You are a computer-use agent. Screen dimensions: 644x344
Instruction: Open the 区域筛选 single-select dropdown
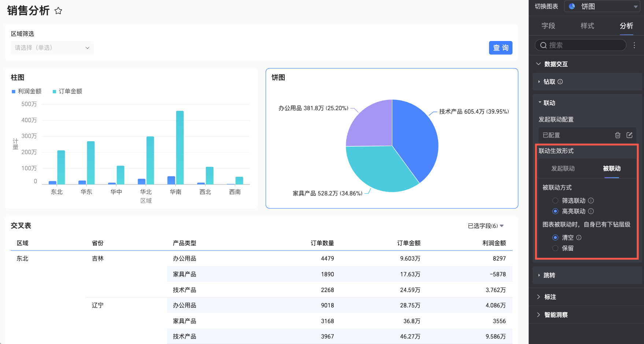pyautogui.click(x=52, y=48)
